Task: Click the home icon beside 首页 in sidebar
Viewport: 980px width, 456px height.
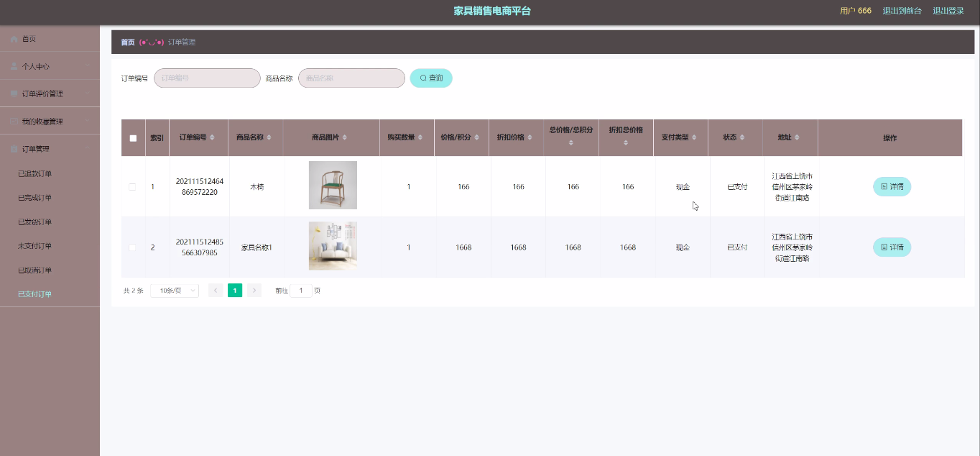Action: (x=14, y=39)
